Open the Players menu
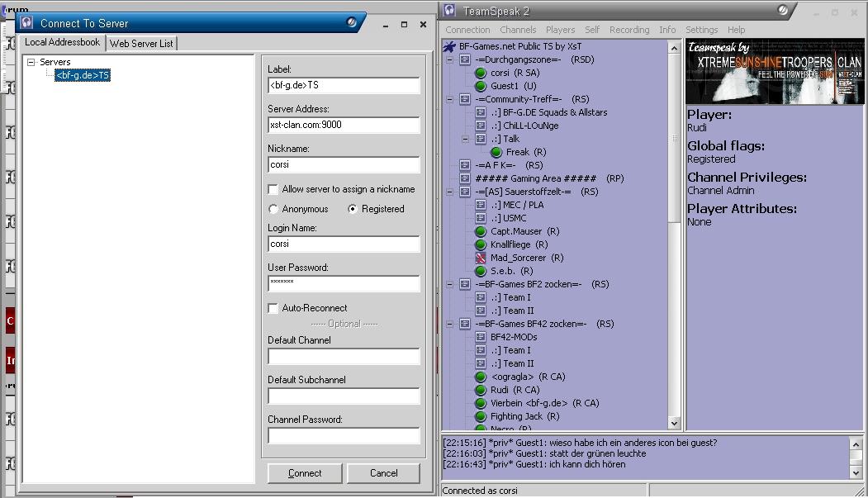Screen dimensions: 868x498 point(560,30)
